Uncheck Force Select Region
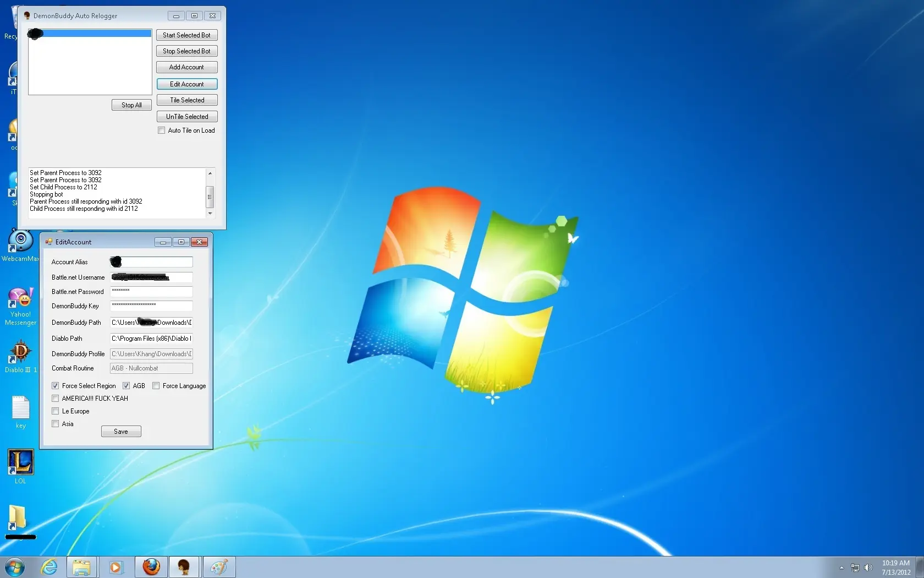 click(x=55, y=386)
